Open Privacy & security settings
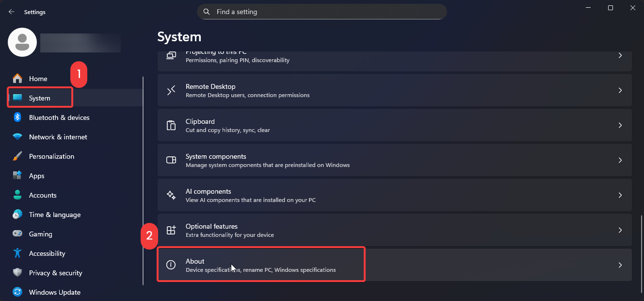Viewport: 644px width, 301px height. (x=75, y=273)
